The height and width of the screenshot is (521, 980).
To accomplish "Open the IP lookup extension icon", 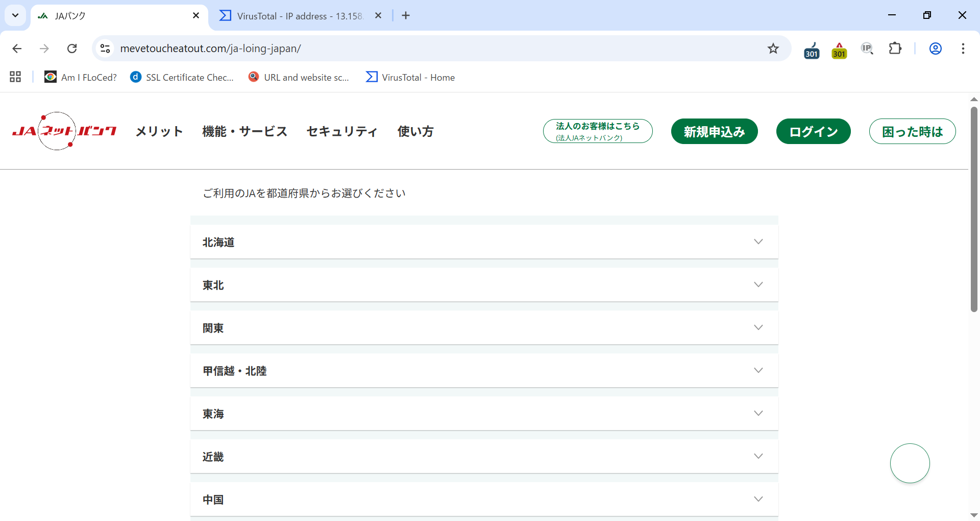I will point(867,49).
